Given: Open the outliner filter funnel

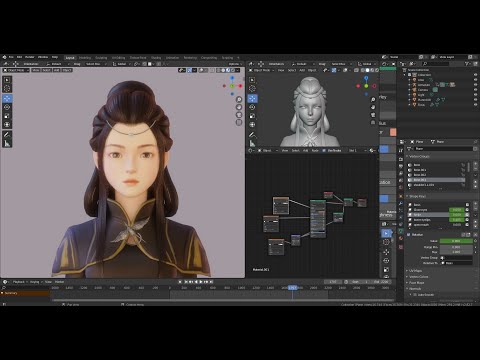Looking at the screenshot, I should [x=467, y=63].
